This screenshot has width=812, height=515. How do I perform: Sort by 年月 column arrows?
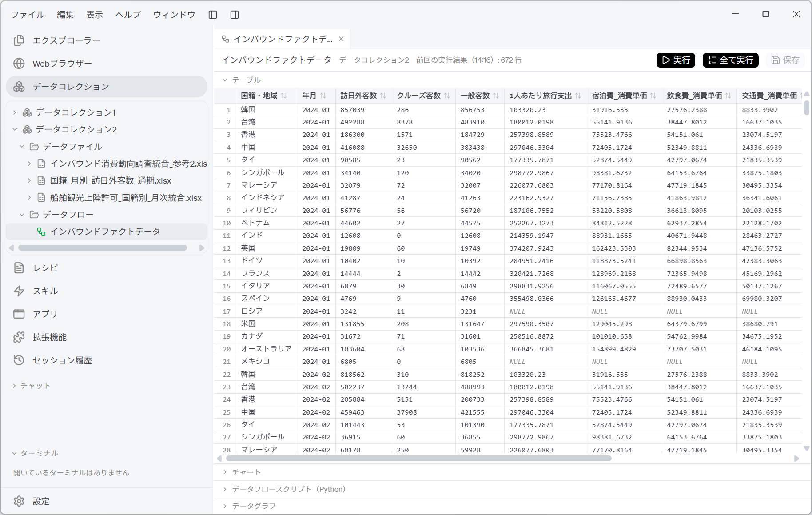323,96
